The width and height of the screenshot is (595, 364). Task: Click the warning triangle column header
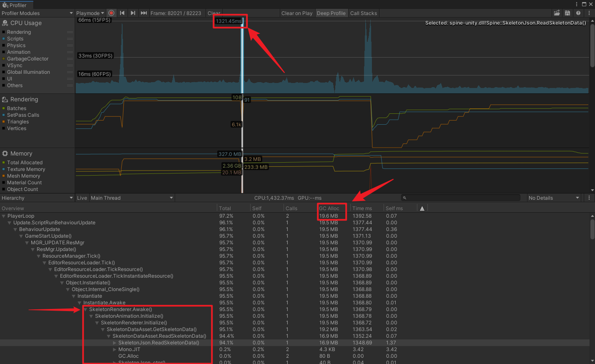coord(422,208)
